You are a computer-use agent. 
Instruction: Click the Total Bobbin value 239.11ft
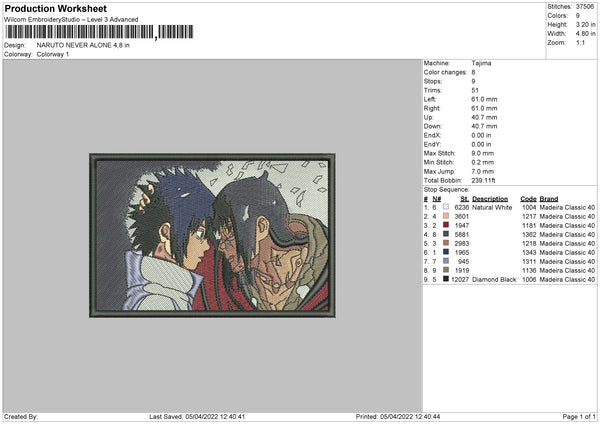pyautogui.click(x=483, y=180)
